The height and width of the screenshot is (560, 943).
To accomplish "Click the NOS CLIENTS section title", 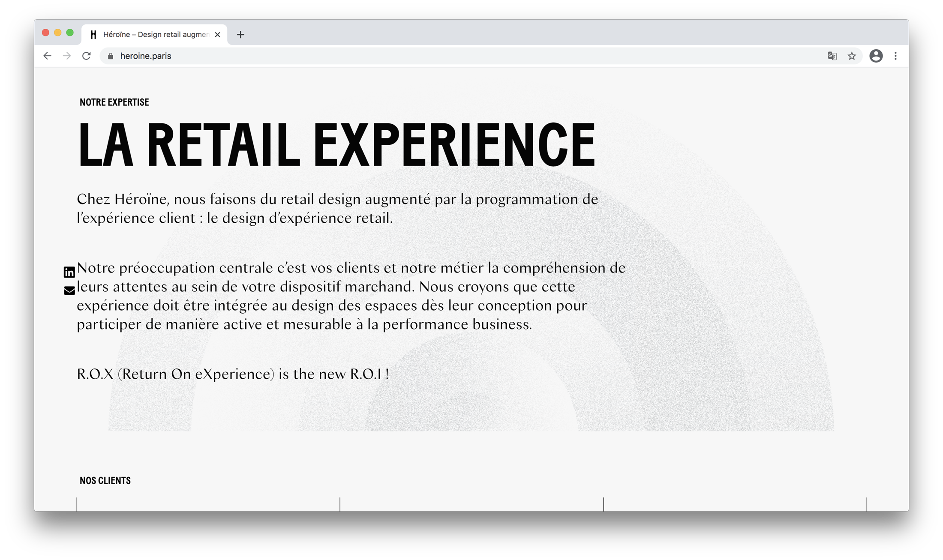I will click(105, 481).
